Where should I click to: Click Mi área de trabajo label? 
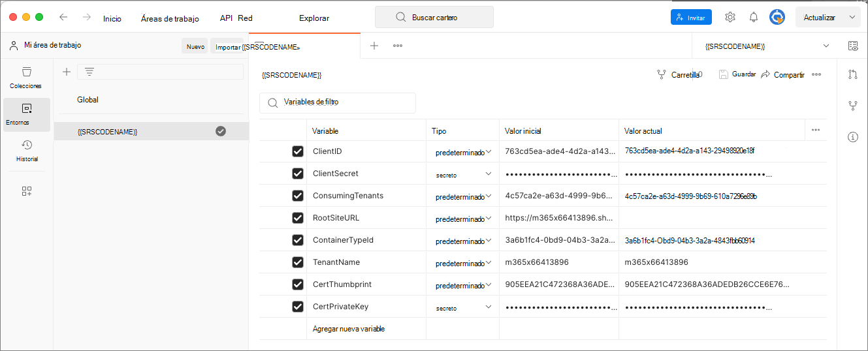click(x=52, y=45)
